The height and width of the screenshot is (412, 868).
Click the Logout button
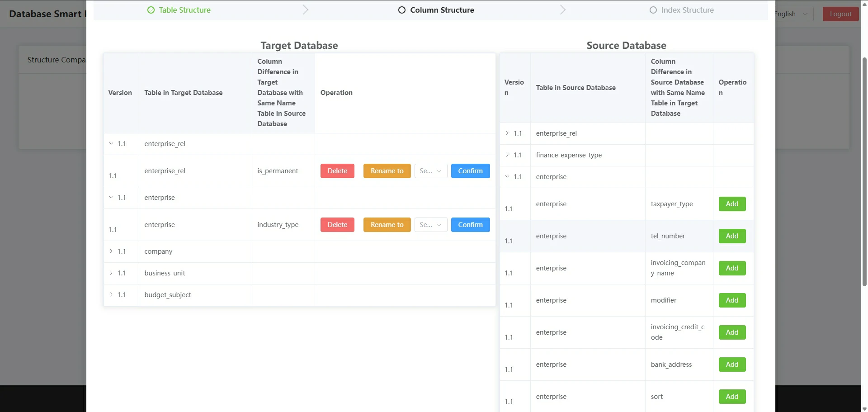coord(840,14)
